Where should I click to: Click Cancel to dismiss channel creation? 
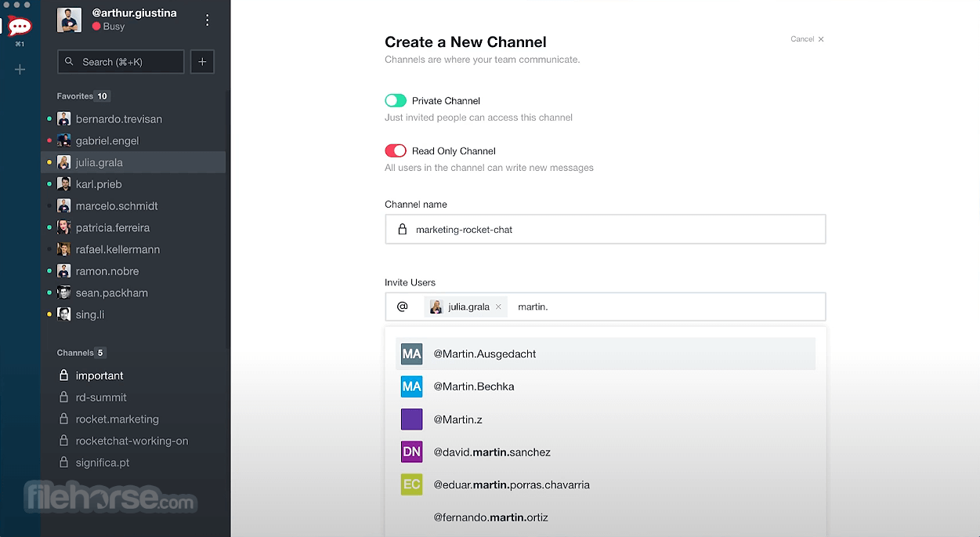coord(802,38)
